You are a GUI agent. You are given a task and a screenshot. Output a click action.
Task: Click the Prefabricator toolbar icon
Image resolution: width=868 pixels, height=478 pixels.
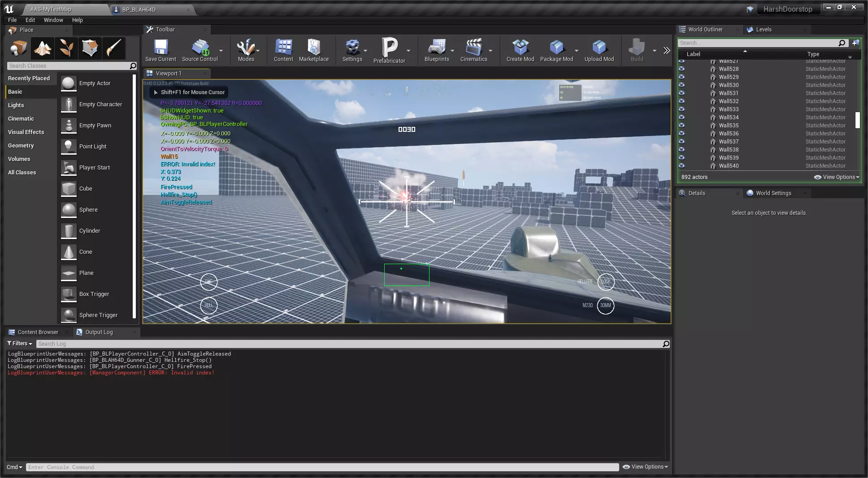click(389, 48)
